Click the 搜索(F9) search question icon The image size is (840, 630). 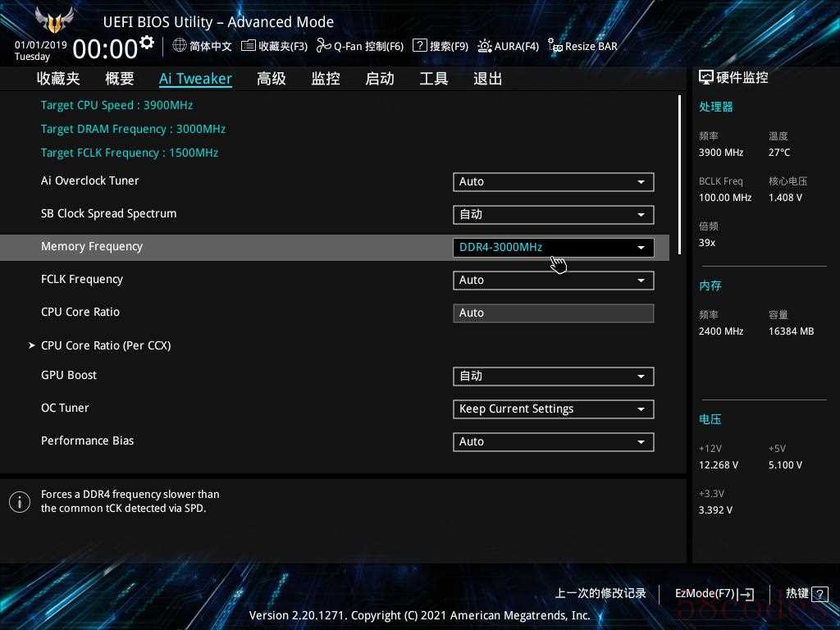(419, 46)
